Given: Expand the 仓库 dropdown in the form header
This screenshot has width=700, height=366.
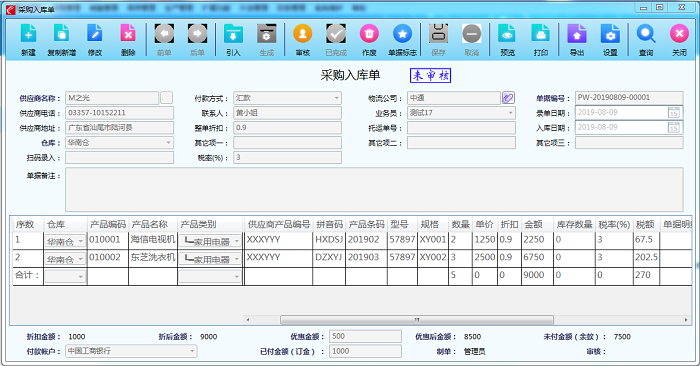Looking at the screenshot, I should coord(168,143).
